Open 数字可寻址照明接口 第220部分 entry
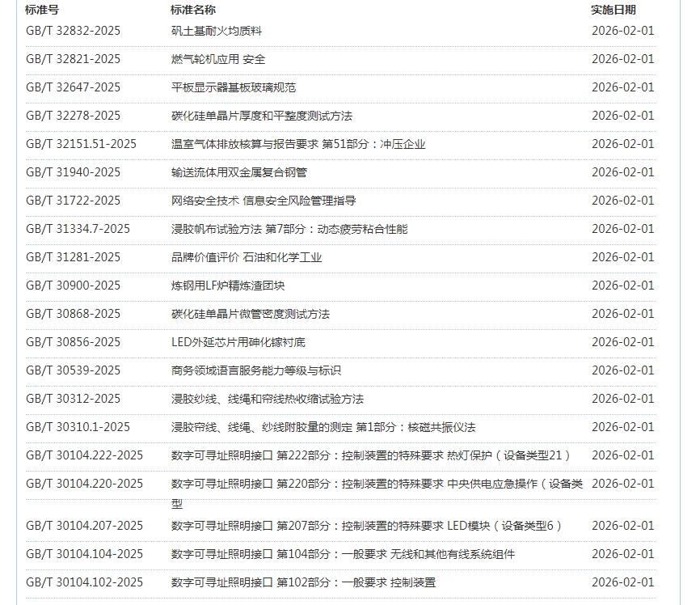700x605 pixels. pyautogui.click(x=377, y=484)
